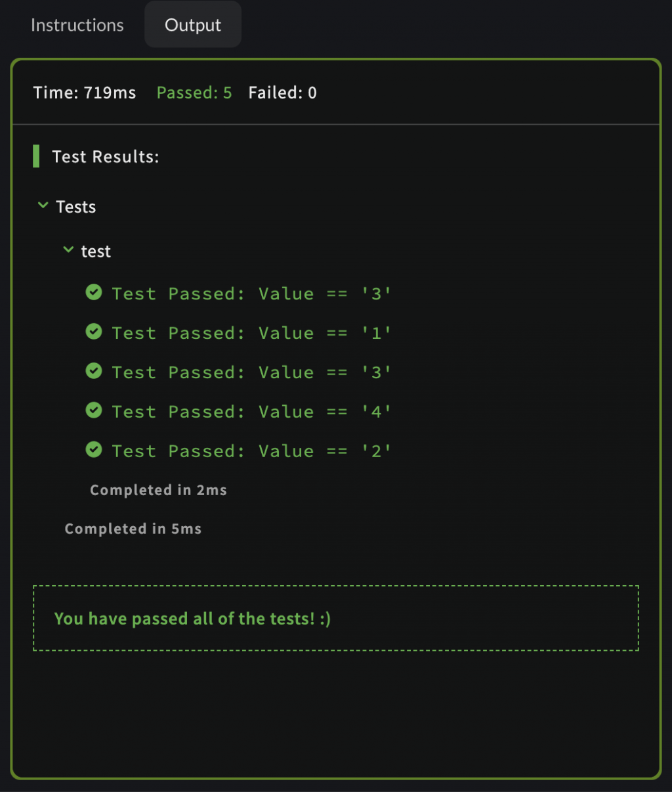Click the 'Time: 719ms' label

coord(85,93)
